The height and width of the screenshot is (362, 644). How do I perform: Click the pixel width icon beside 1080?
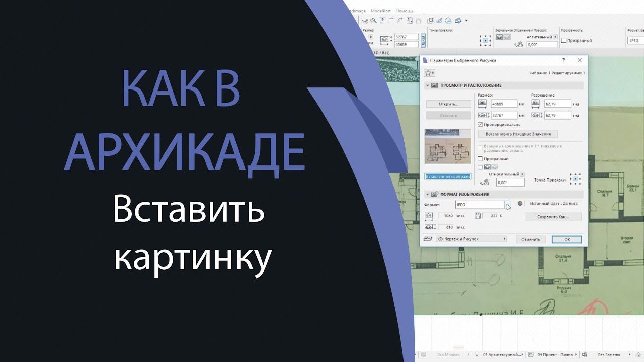pos(429,216)
